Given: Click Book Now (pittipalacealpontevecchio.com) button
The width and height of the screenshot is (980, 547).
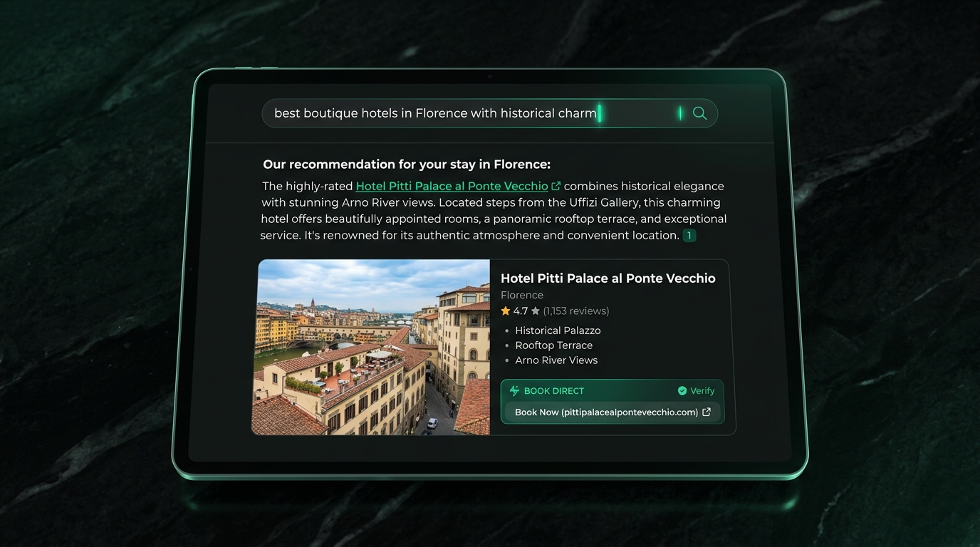Looking at the screenshot, I should [612, 412].
